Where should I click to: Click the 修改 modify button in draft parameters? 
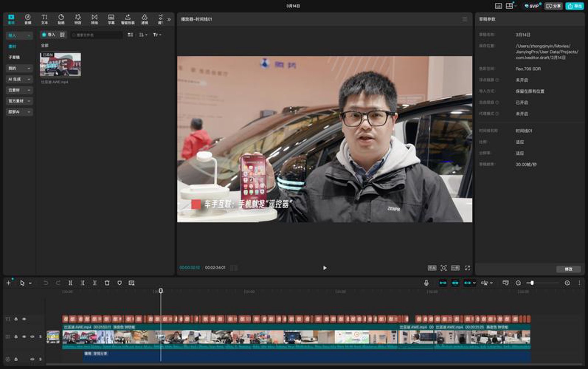tap(568, 269)
